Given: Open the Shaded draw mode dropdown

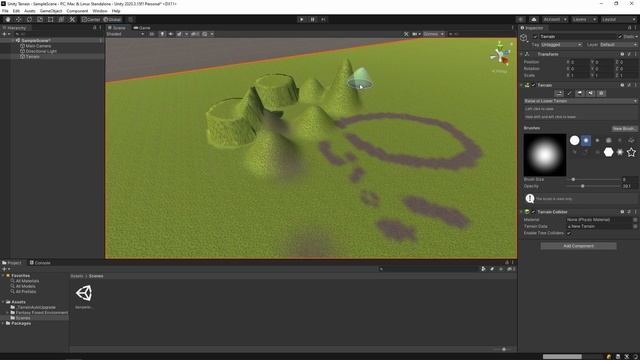Looking at the screenshot, I should click(x=125, y=34).
